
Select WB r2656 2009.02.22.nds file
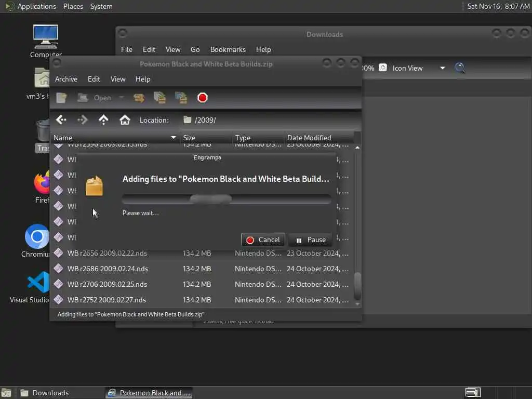pyautogui.click(x=202, y=253)
